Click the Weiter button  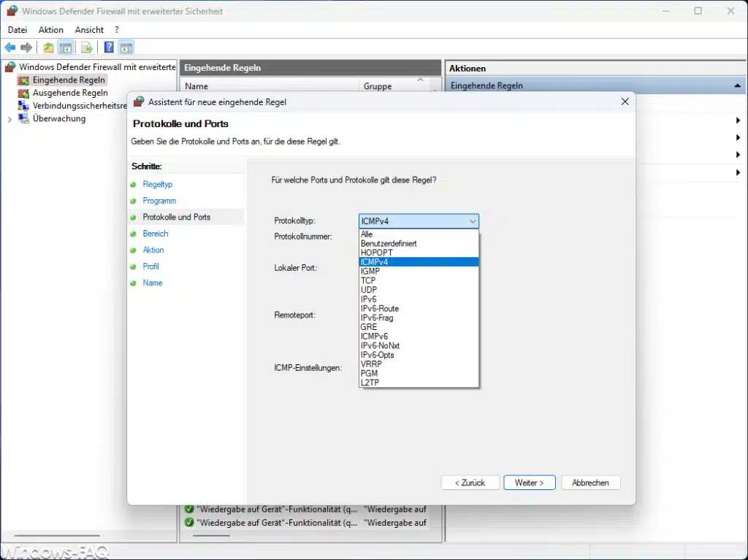click(529, 483)
